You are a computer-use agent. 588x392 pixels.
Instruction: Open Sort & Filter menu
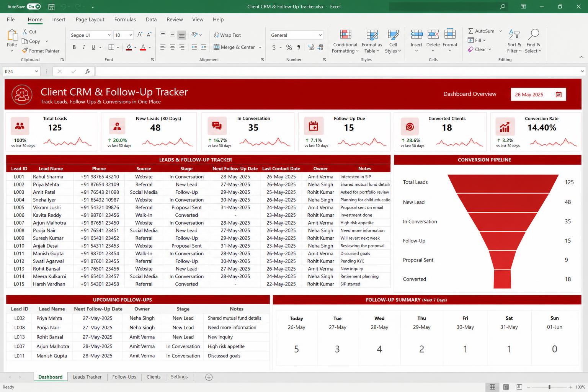click(514, 41)
